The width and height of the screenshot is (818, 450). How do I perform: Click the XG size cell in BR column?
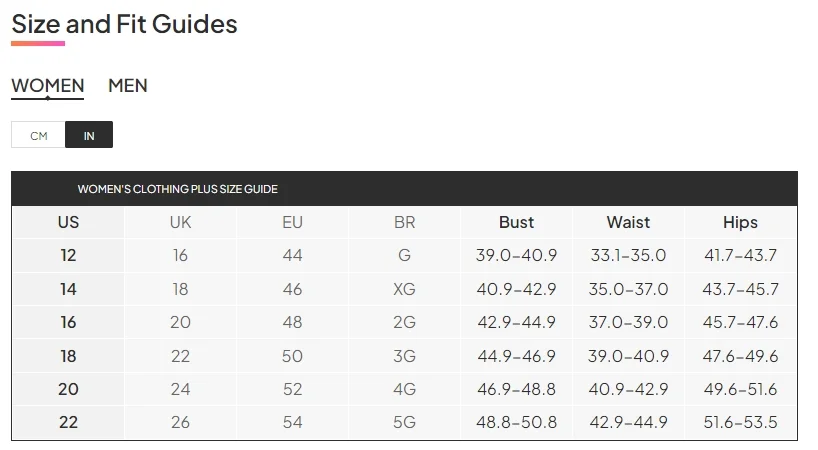pyautogui.click(x=404, y=289)
